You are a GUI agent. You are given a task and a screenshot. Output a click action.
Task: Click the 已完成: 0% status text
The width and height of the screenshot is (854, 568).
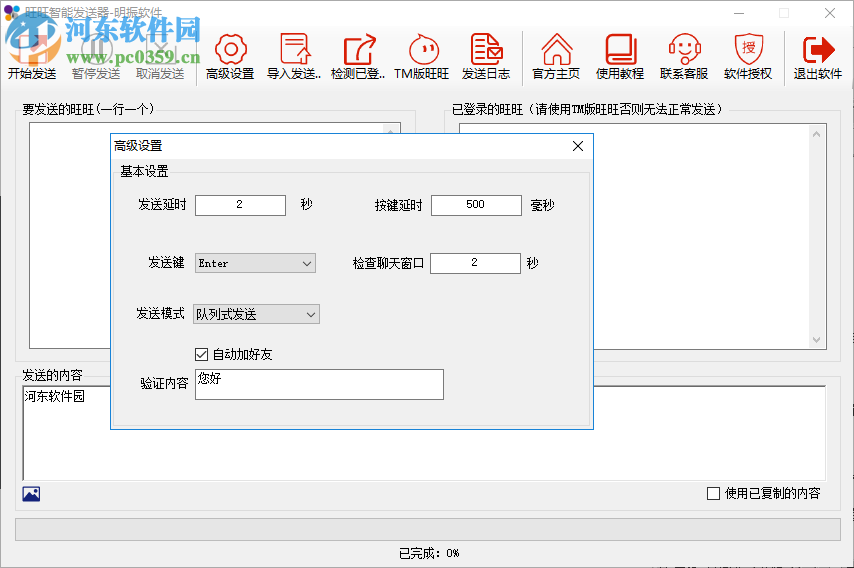click(x=429, y=553)
